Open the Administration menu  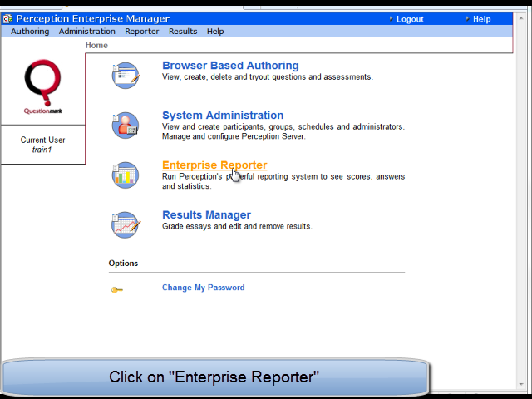click(x=86, y=32)
